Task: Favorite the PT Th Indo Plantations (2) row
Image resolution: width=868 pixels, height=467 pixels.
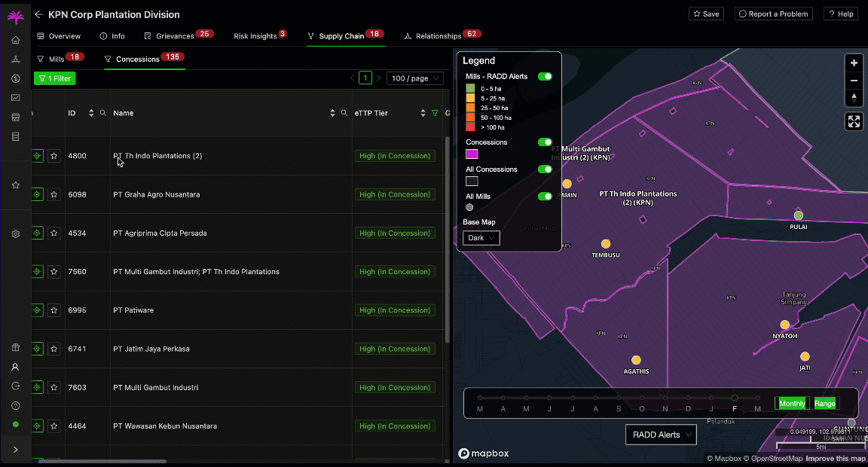Action: [x=53, y=156]
